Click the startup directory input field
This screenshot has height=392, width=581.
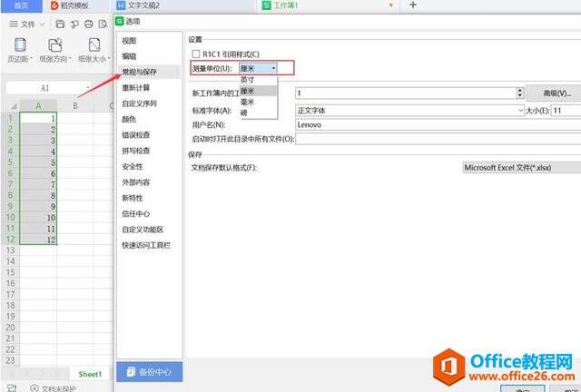pyautogui.click(x=438, y=139)
